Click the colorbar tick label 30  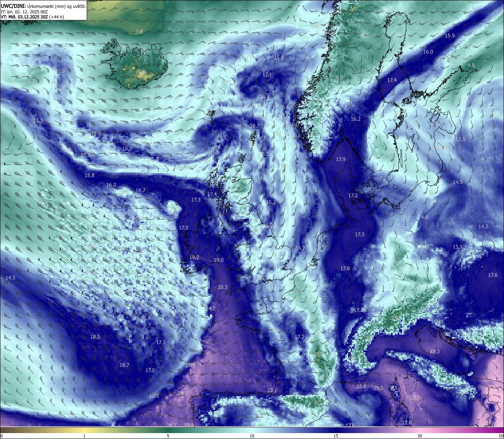click(420, 435)
